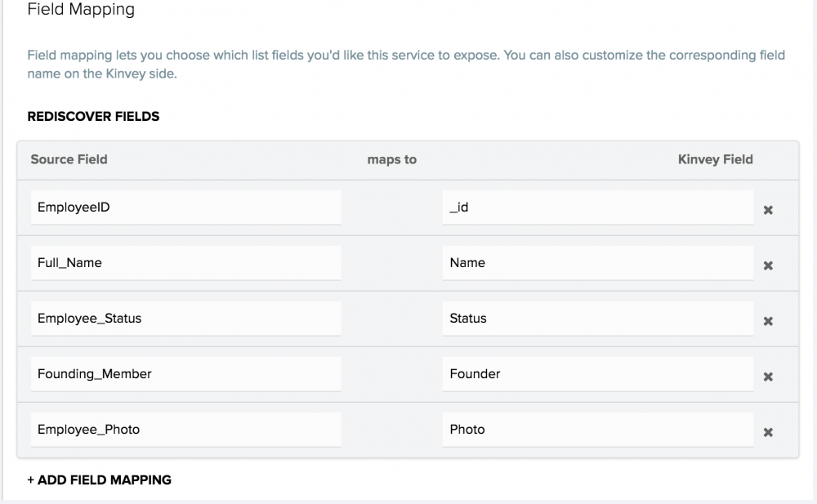Image resolution: width=817 pixels, height=504 pixels.
Task: Delete the Founding_Member mapping with its X icon
Action: [x=768, y=377]
